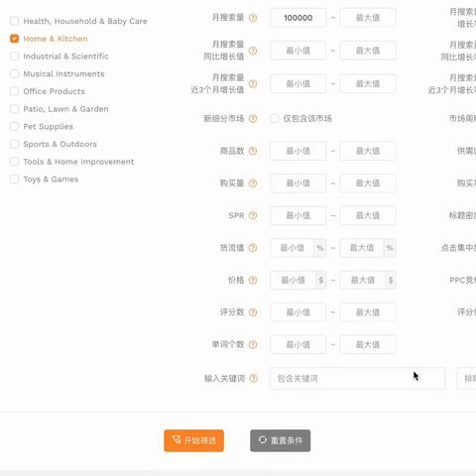This screenshot has height=476, width=476.
Task: Focus 货流值 maximum percent field
Action: pyautogui.click(x=362, y=248)
